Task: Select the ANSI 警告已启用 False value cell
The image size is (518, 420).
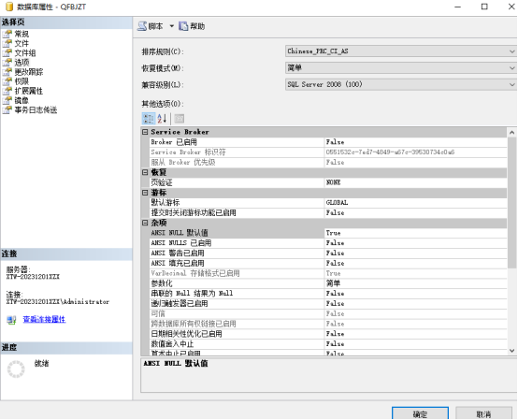Action: click(415, 253)
